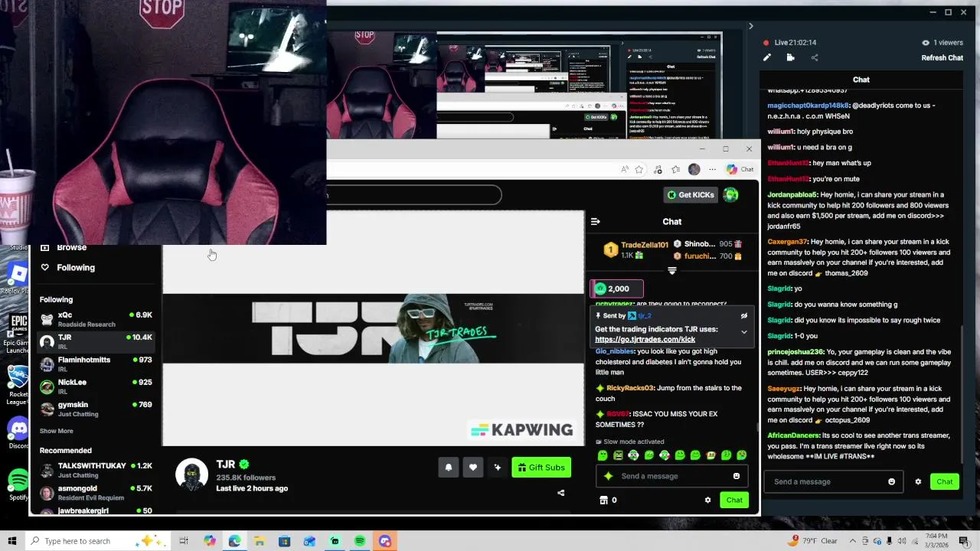Image resolution: width=980 pixels, height=551 pixels.
Task: Open Flaminhotmitts channel in sidebar
Action: coord(96,364)
